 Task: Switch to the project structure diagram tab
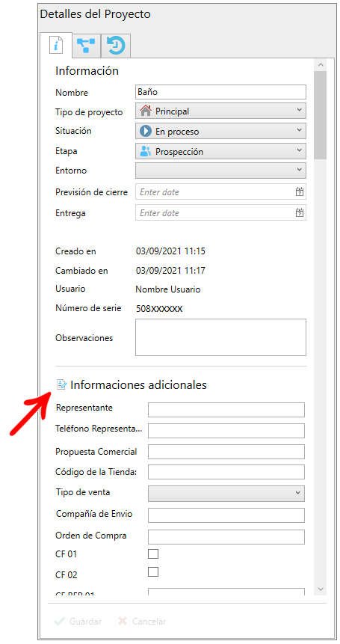[x=87, y=46]
